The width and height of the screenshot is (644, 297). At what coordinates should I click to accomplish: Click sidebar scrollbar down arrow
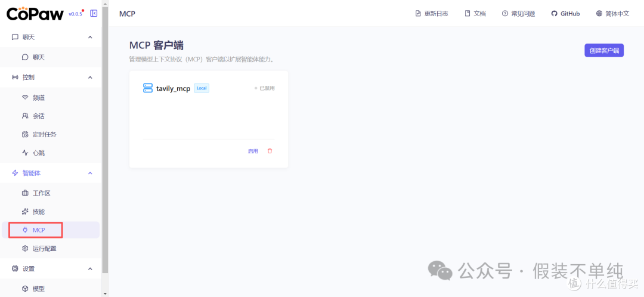105,293
